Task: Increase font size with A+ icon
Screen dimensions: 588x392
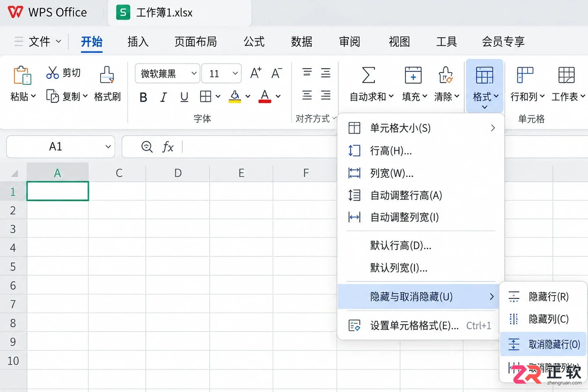Action: coord(256,73)
